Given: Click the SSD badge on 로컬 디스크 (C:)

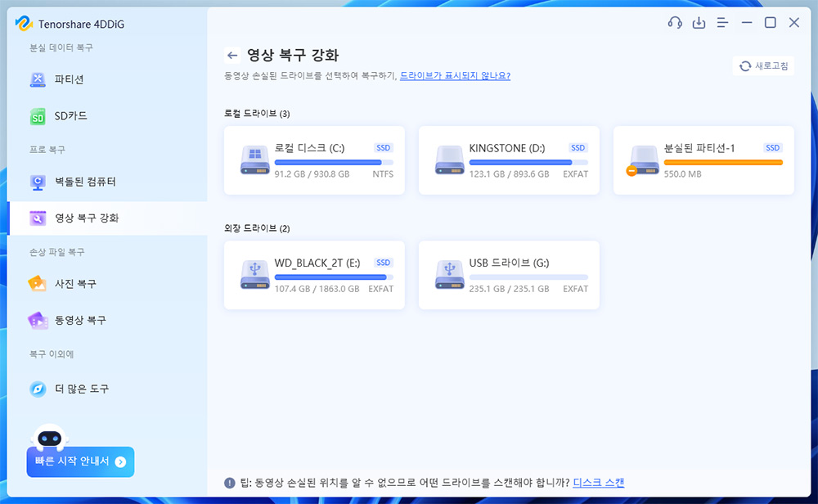Looking at the screenshot, I should (x=384, y=148).
